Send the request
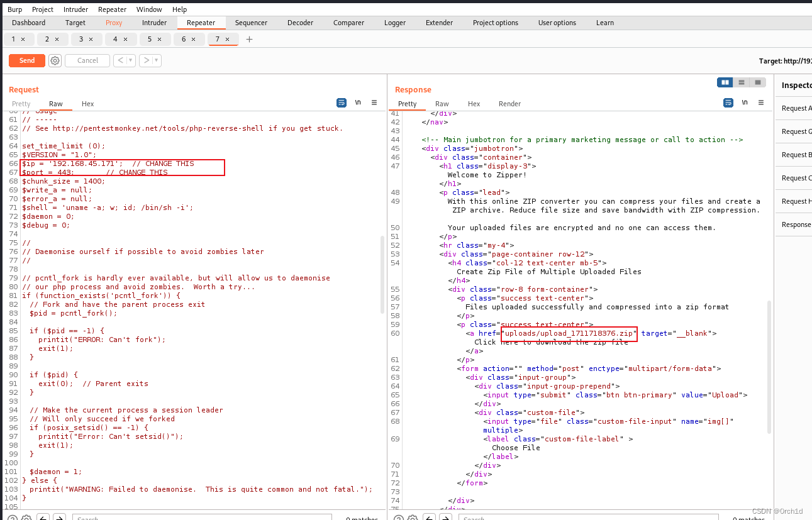The image size is (812, 520). 27,60
